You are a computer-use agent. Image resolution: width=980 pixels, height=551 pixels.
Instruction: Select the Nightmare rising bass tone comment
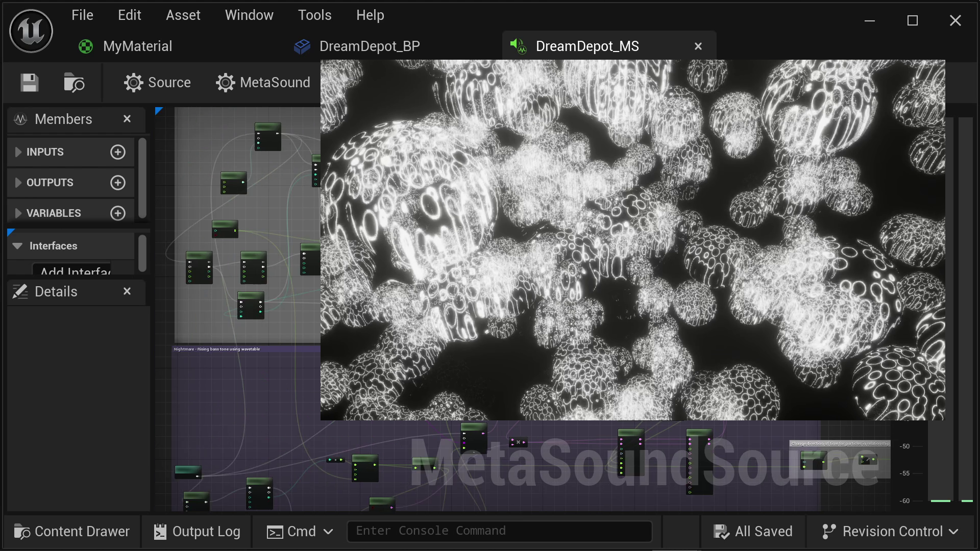[217, 349]
